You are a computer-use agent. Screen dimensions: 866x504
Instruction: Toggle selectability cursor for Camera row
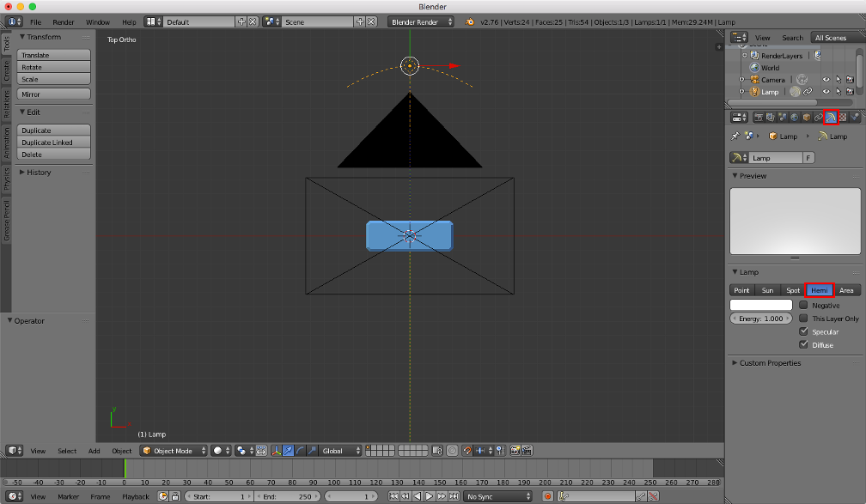click(x=839, y=80)
